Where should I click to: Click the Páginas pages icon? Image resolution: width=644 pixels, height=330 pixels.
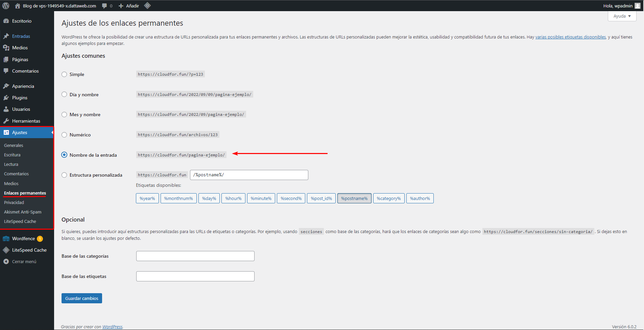click(6, 59)
